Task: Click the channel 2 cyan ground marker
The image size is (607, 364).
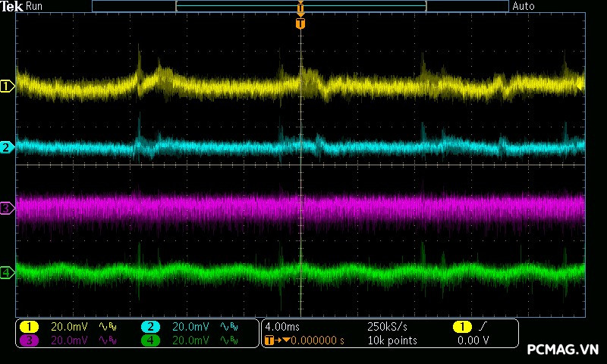Action: pos(7,147)
